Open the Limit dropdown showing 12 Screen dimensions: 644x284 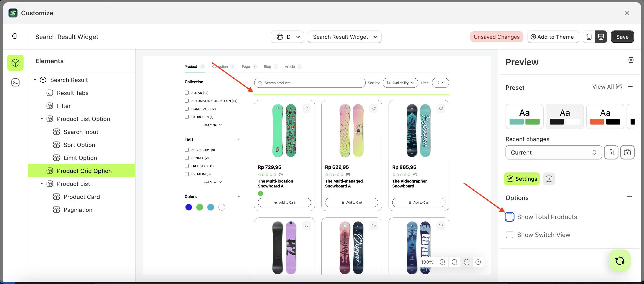(440, 83)
